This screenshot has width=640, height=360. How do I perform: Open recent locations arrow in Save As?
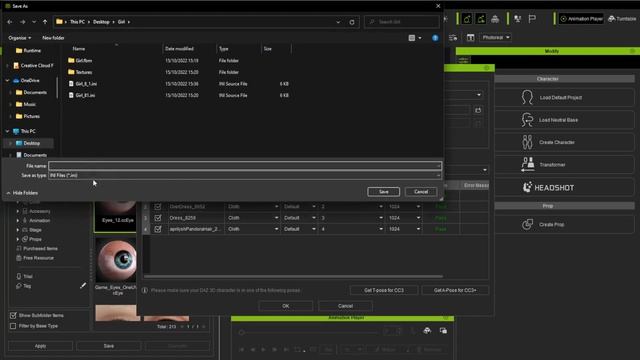[x=34, y=22]
